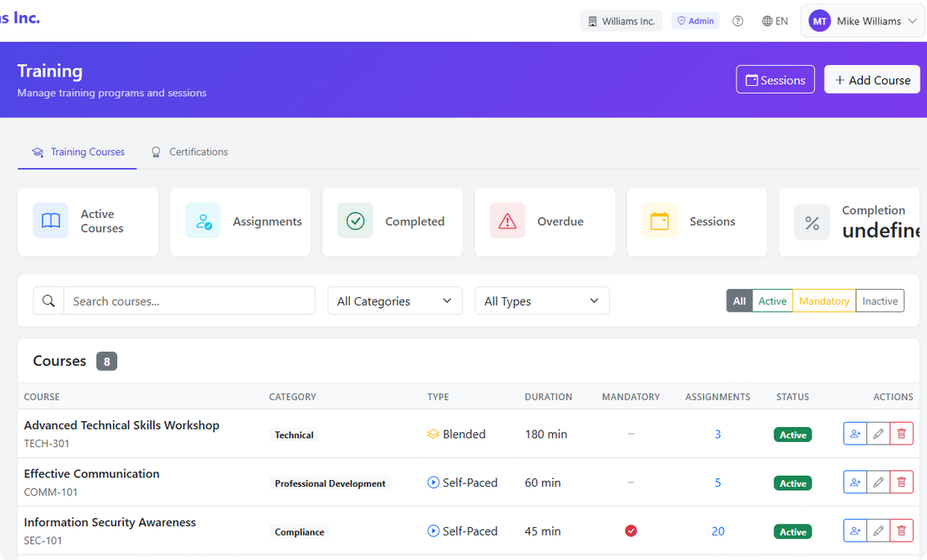927x560 pixels.
Task: Filter courses by Active status
Action: point(772,301)
